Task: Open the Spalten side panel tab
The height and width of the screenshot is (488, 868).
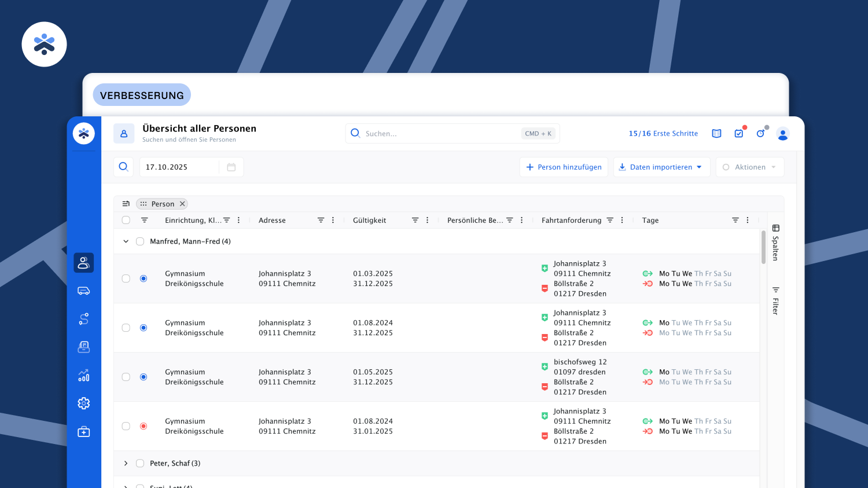Action: (775, 243)
